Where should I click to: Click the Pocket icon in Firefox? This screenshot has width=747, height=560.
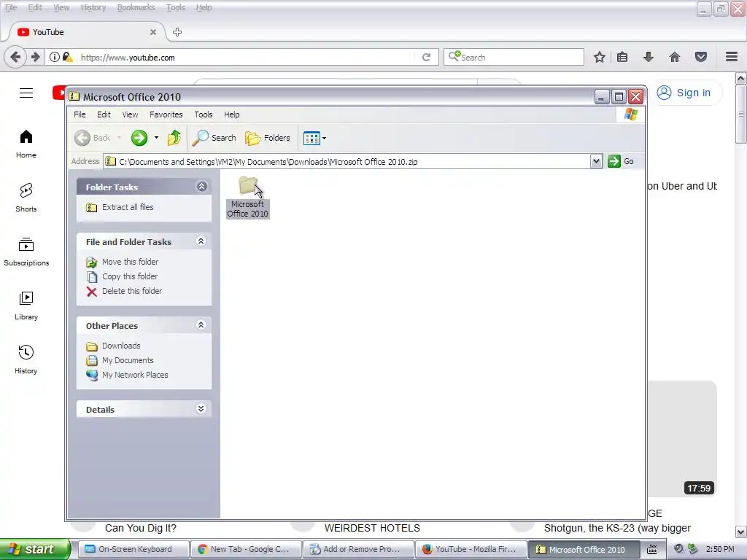point(701,57)
